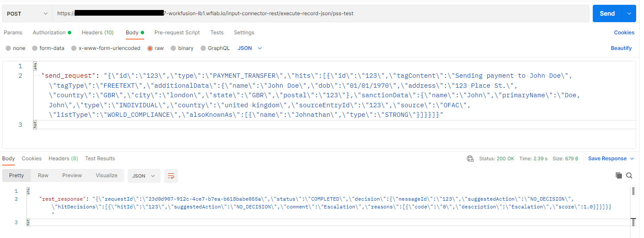Screen dimensions: 644x238
Task: Select the form-data body type
Action: click(48, 48)
